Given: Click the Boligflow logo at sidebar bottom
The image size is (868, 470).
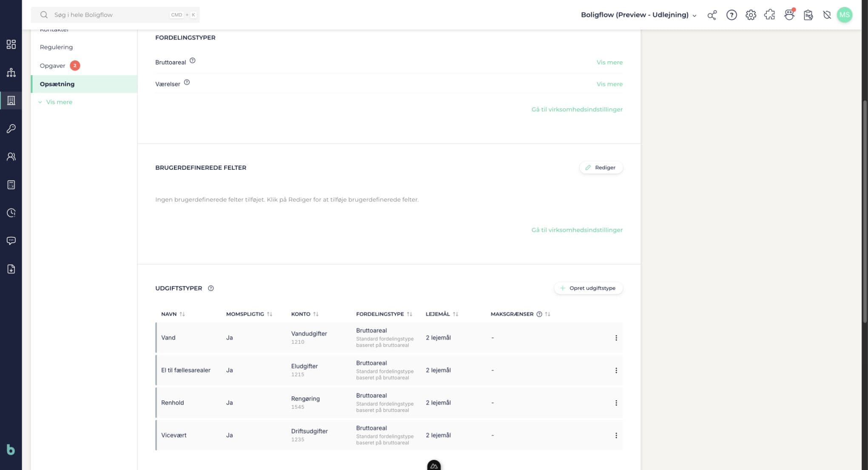Looking at the screenshot, I should [11, 450].
